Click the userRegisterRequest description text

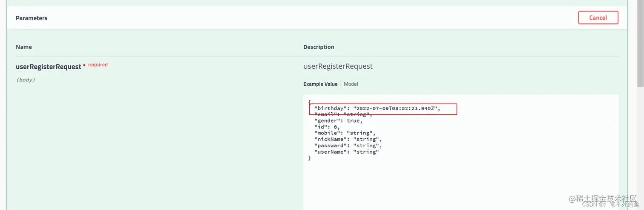(338, 66)
